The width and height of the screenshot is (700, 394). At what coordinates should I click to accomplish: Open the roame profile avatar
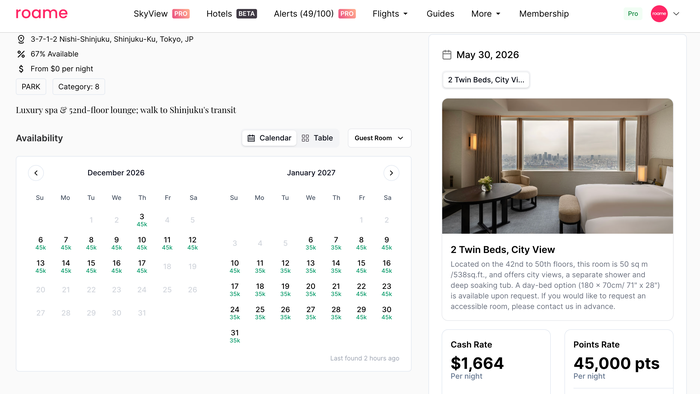pyautogui.click(x=659, y=14)
